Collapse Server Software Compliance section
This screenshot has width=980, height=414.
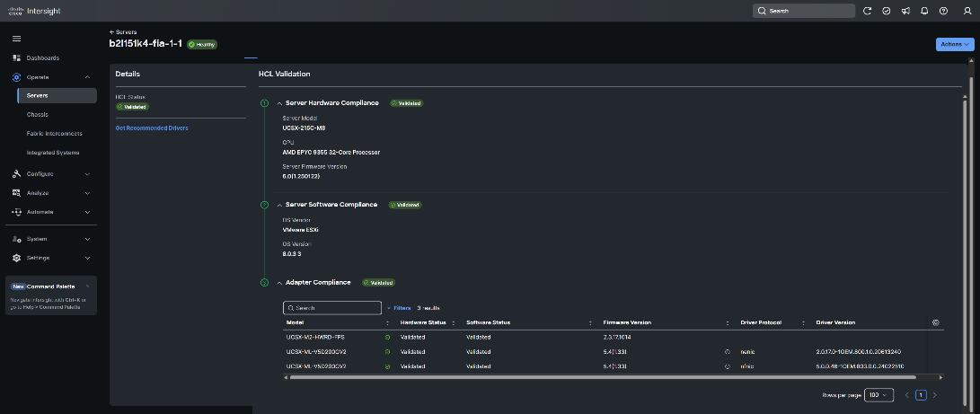pyautogui.click(x=279, y=205)
